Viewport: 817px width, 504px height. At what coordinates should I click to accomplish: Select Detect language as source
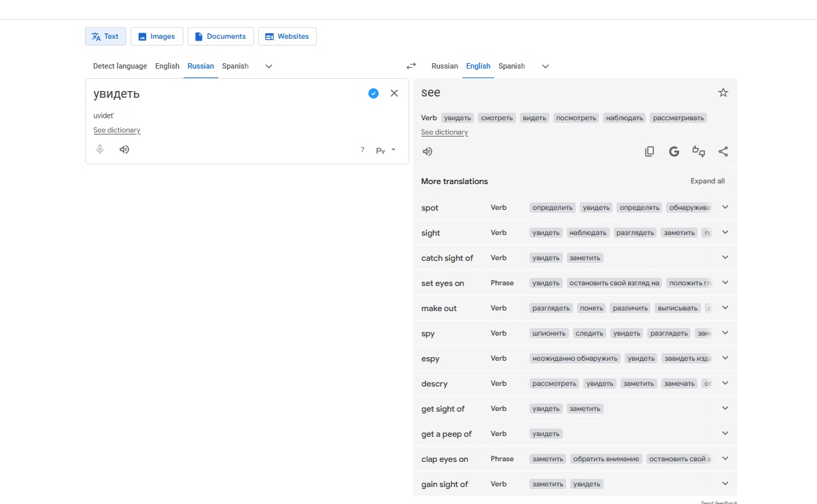(120, 66)
